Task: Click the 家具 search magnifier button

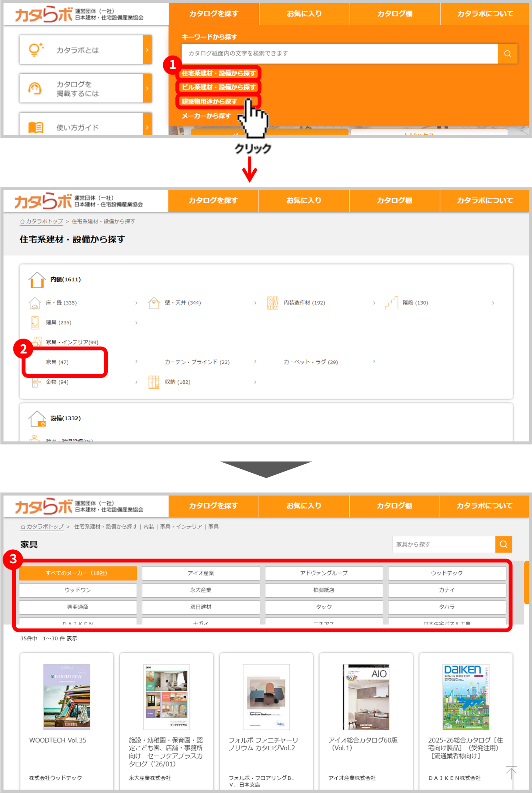Action: pos(503,544)
